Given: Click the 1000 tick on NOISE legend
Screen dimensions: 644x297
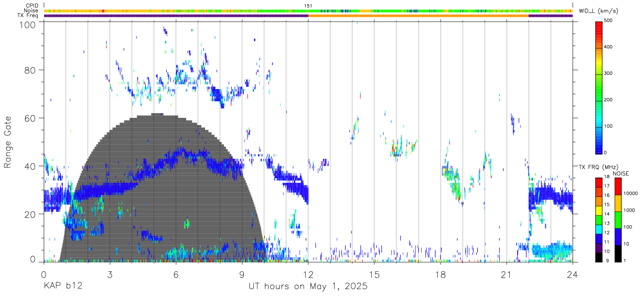Looking at the screenshot, I should tap(629, 210).
